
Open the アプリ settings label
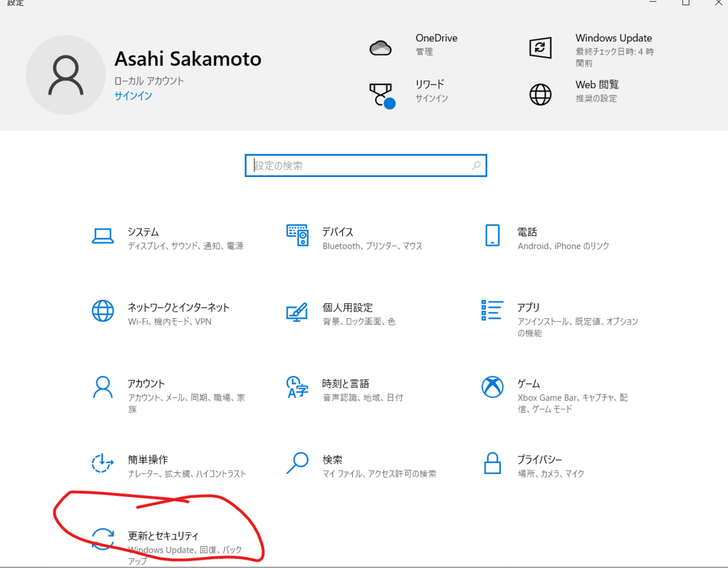528,307
